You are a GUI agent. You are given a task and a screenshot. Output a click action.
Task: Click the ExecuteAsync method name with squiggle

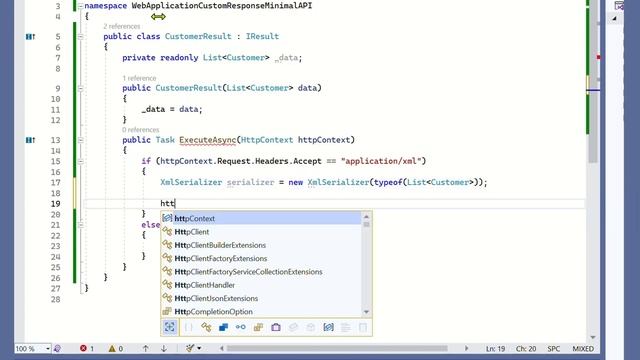click(207, 140)
